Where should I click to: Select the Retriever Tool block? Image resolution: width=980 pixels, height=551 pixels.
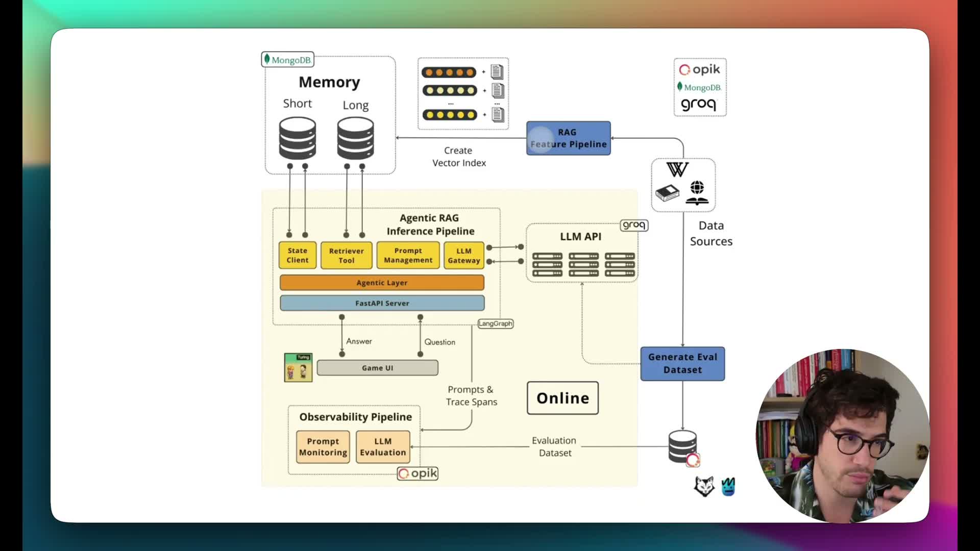(x=346, y=256)
